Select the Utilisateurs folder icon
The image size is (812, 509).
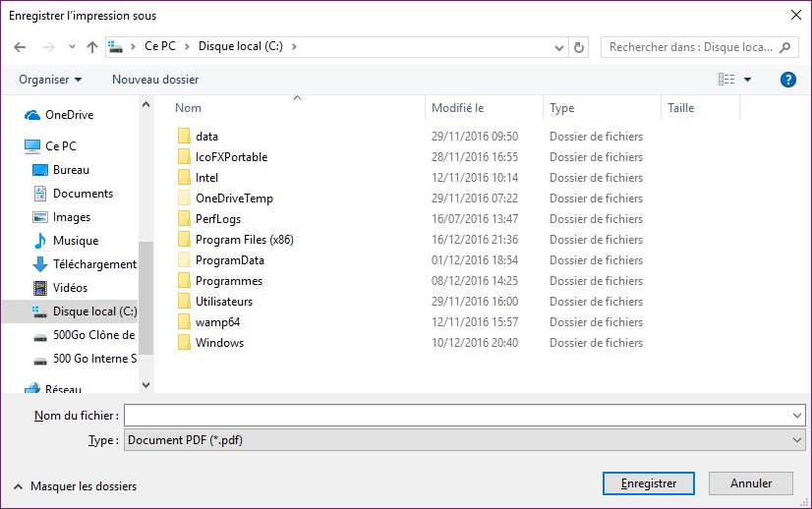coord(184,302)
